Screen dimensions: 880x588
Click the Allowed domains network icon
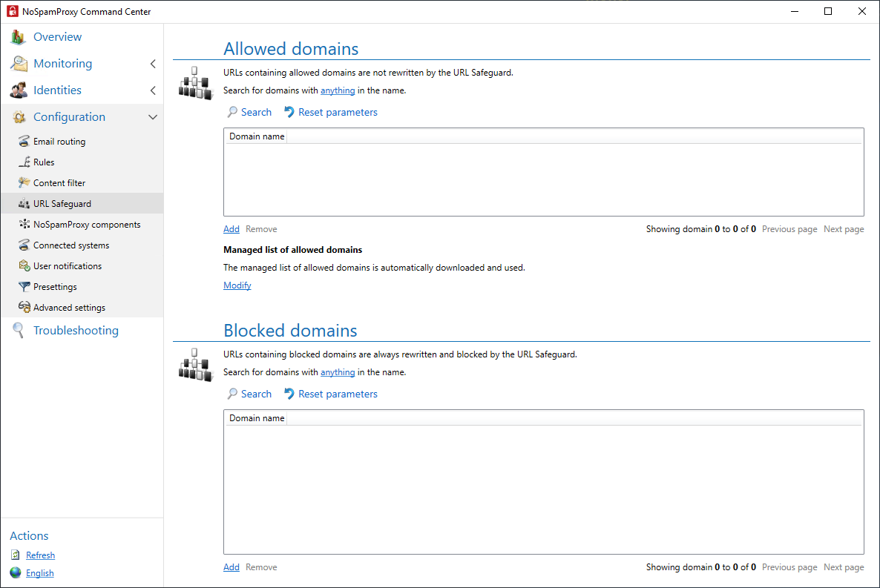tap(196, 83)
